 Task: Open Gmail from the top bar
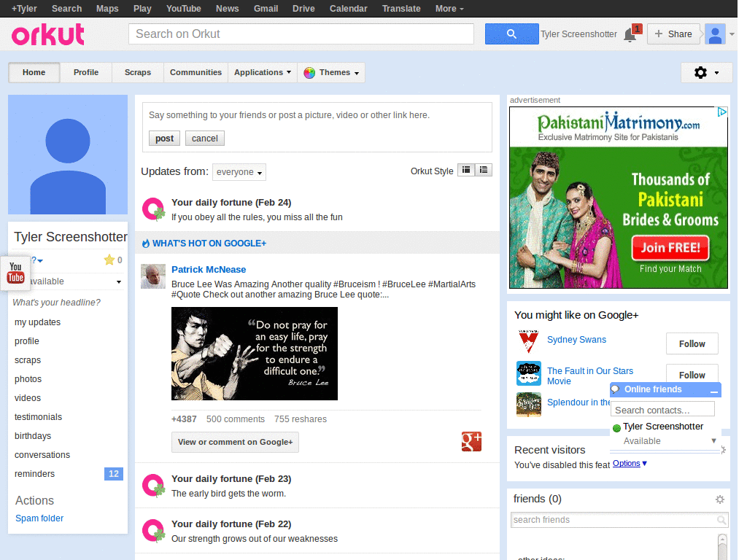(266, 9)
